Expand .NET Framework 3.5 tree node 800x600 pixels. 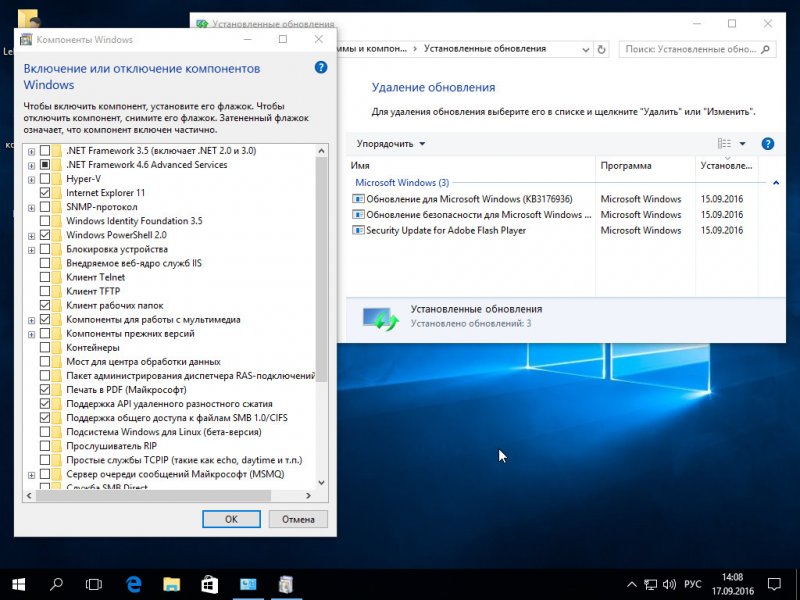[31, 152]
